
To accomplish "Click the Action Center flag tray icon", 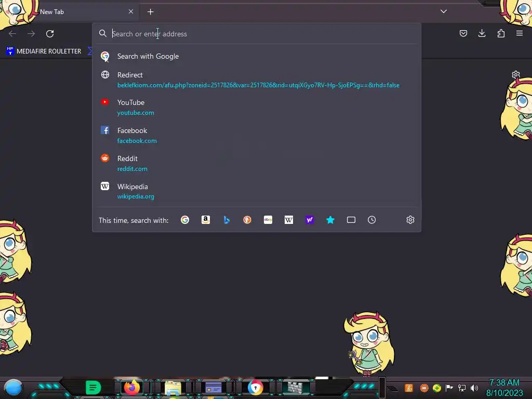I will click(449, 388).
